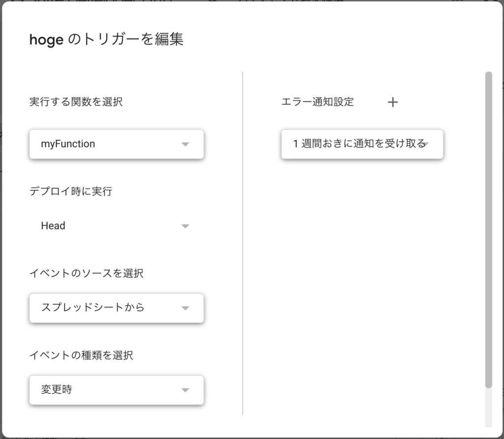
Task: Click the arrow icon on スプレッドシートから field
Action: click(186, 308)
